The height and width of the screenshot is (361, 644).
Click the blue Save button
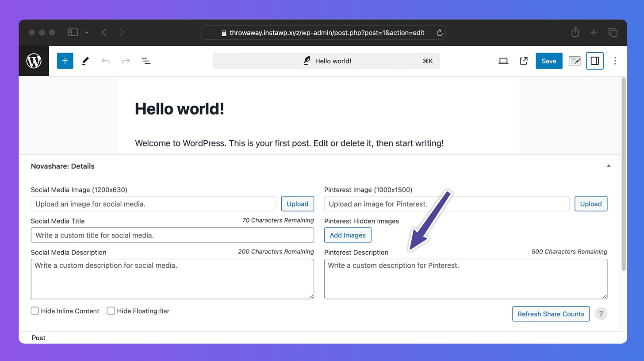pos(549,61)
